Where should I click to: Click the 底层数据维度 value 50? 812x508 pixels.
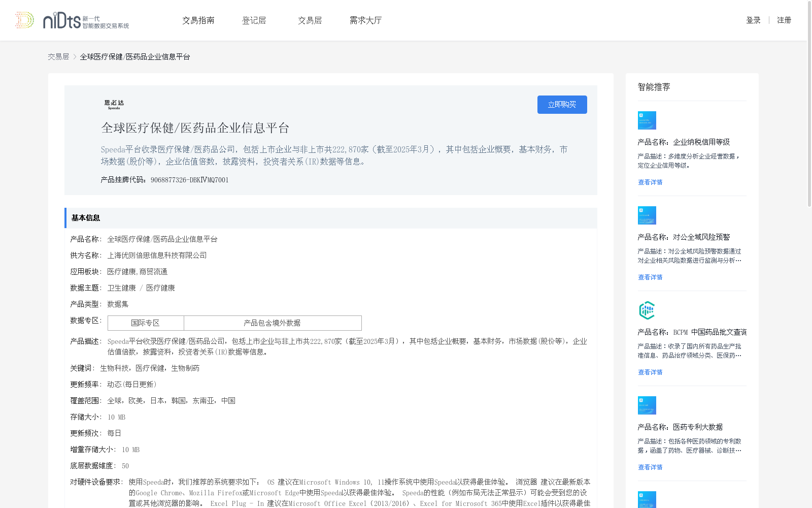(x=125, y=466)
